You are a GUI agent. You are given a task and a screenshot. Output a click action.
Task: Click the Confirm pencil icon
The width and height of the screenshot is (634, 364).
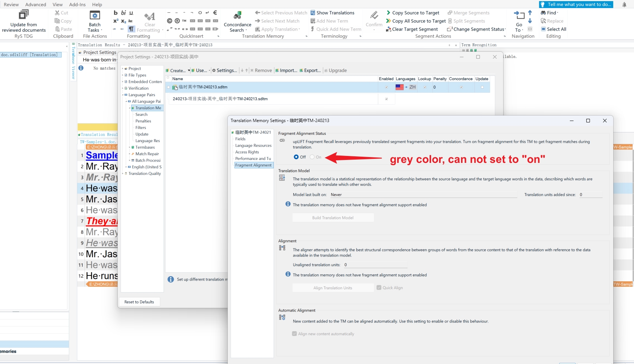[x=374, y=15]
